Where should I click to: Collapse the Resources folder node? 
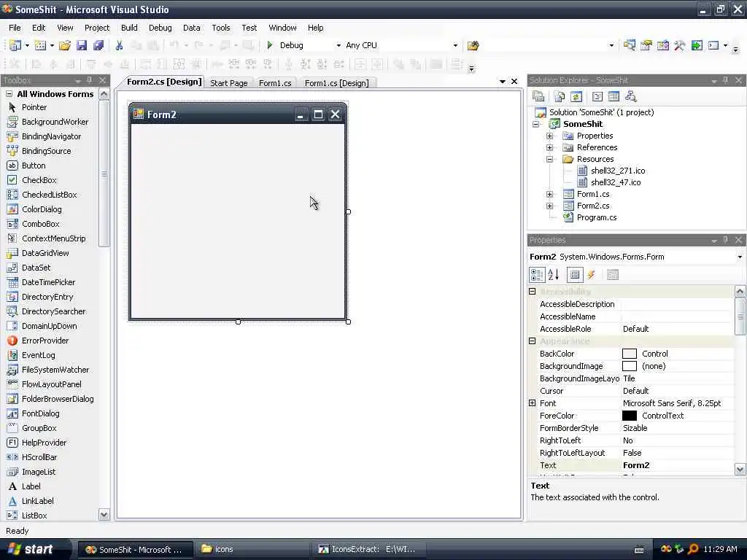(x=549, y=160)
